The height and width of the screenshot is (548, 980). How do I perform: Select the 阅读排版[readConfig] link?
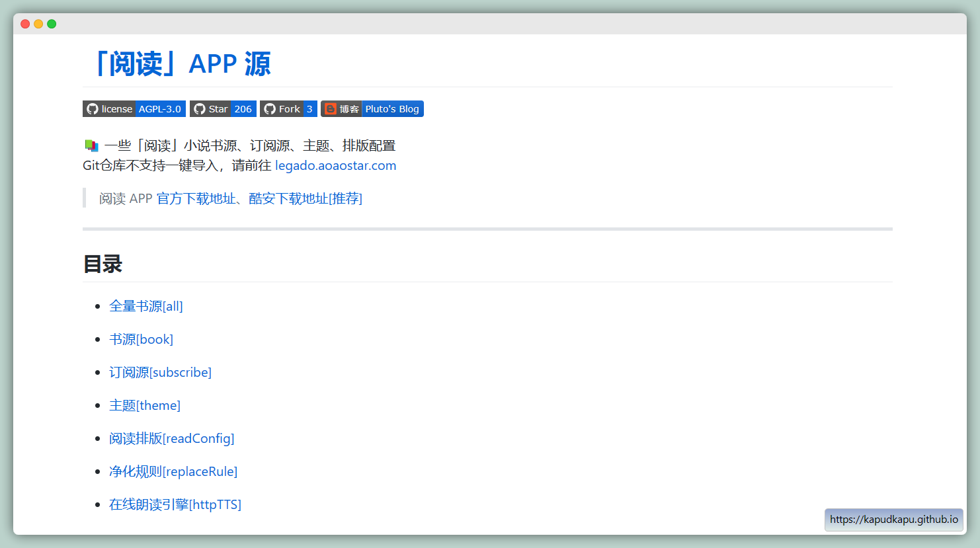tap(171, 438)
